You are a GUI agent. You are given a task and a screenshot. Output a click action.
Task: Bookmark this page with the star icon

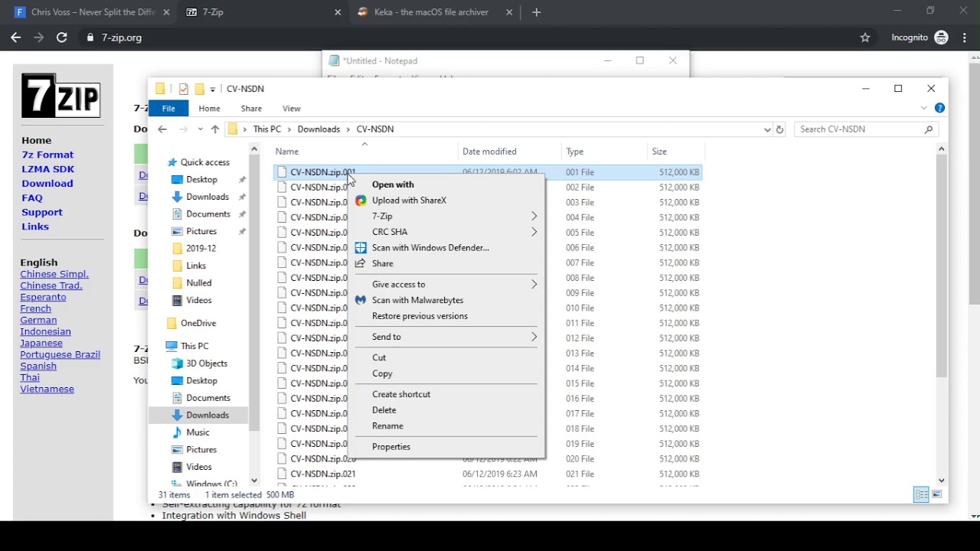coord(865,37)
